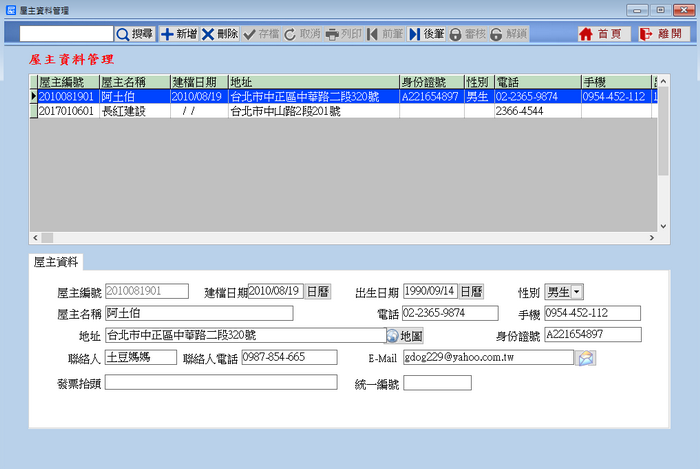700x469 pixels.
Task: Click the 存檔 save button
Action: point(261,34)
